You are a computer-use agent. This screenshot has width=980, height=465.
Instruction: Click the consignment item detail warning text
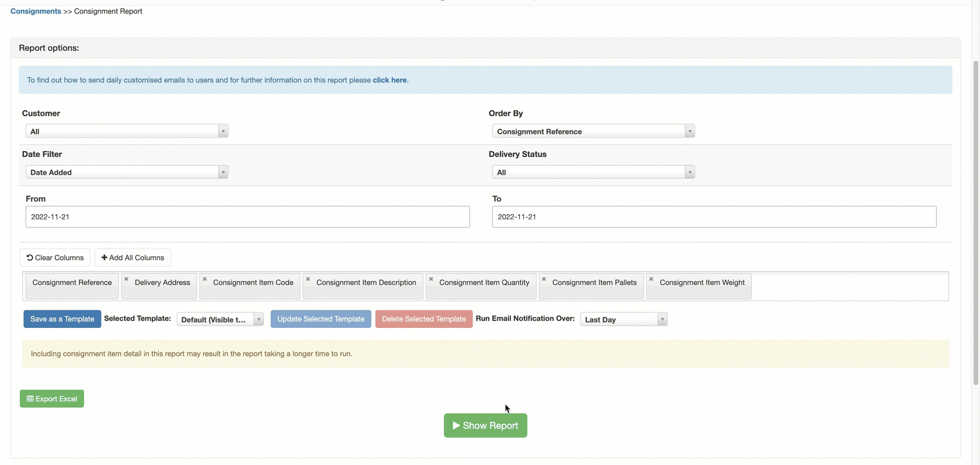pyautogui.click(x=191, y=354)
